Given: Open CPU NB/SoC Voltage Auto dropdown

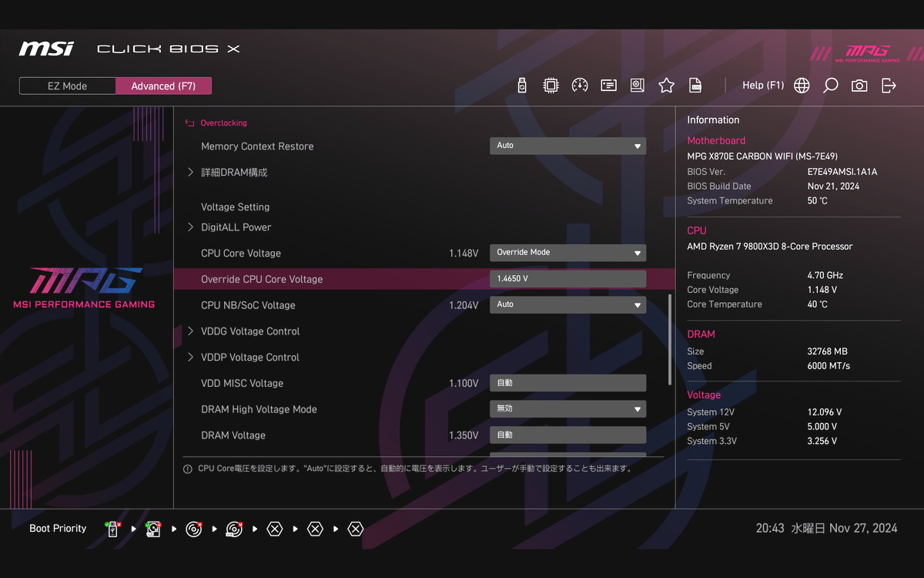Looking at the screenshot, I should point(567,304).
